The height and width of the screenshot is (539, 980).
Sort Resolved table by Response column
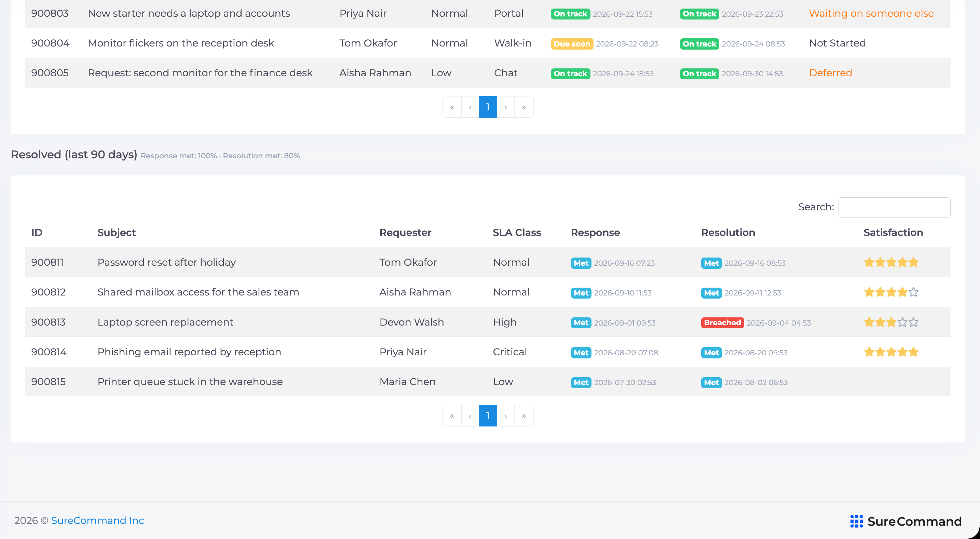point(595,232)
